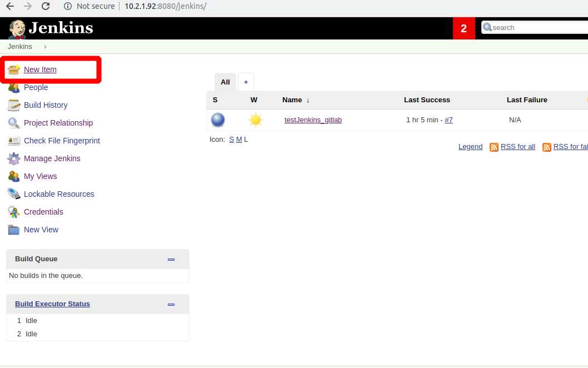Image resolution: width=588 pixels, height=368 pixels.
Task: Select the All view tab
Action: click(225, 82)
